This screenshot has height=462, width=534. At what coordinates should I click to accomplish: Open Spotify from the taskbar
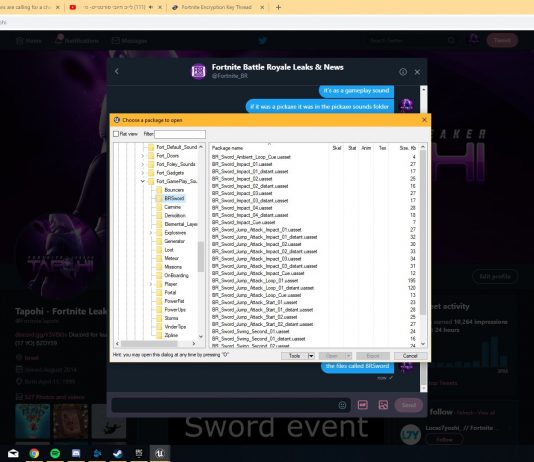55,453
